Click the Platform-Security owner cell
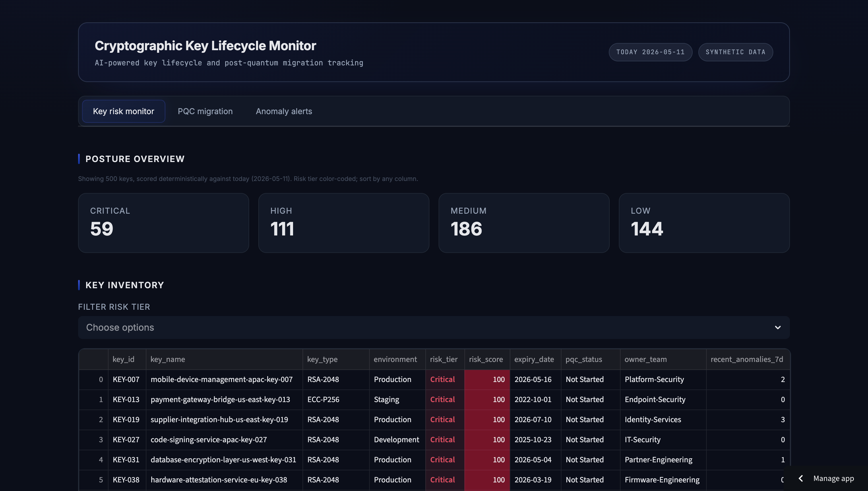The height and width of the screenshot is (491, 868). (x=663, y=380)
